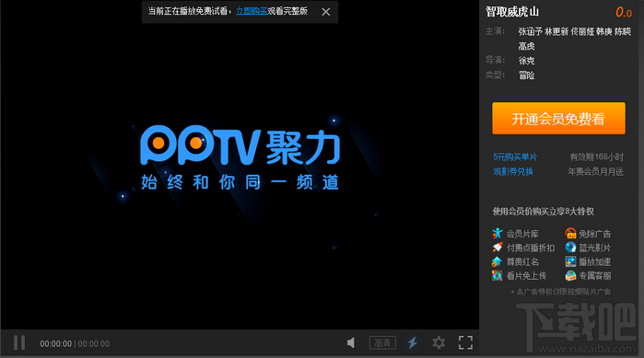Mute the player volume speaker icon
The height and width of the screenshot is (358, 644).
tap(351, 343)
